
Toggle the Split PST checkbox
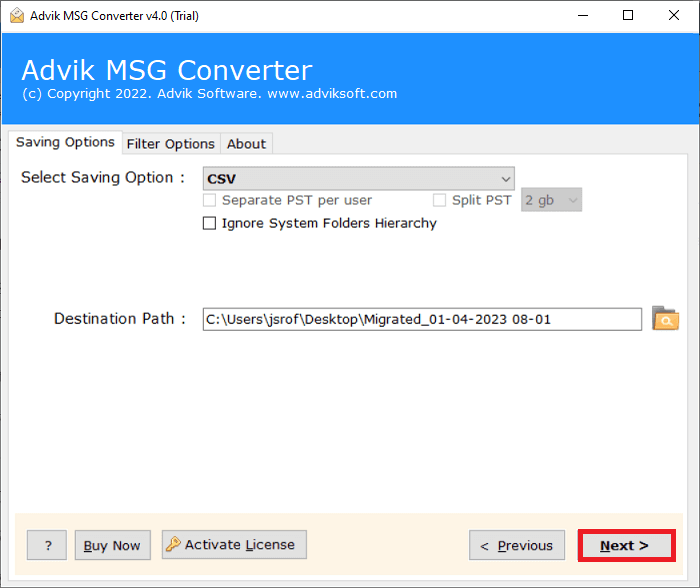tap(439, 200)
